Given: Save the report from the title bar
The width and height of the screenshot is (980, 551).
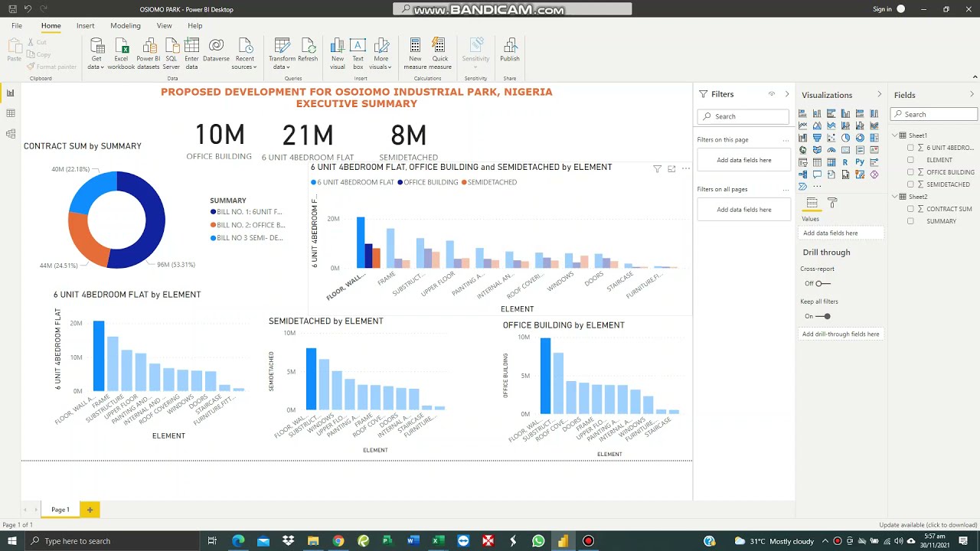Looking at the screenshot, I should click(x=12, y=9).
